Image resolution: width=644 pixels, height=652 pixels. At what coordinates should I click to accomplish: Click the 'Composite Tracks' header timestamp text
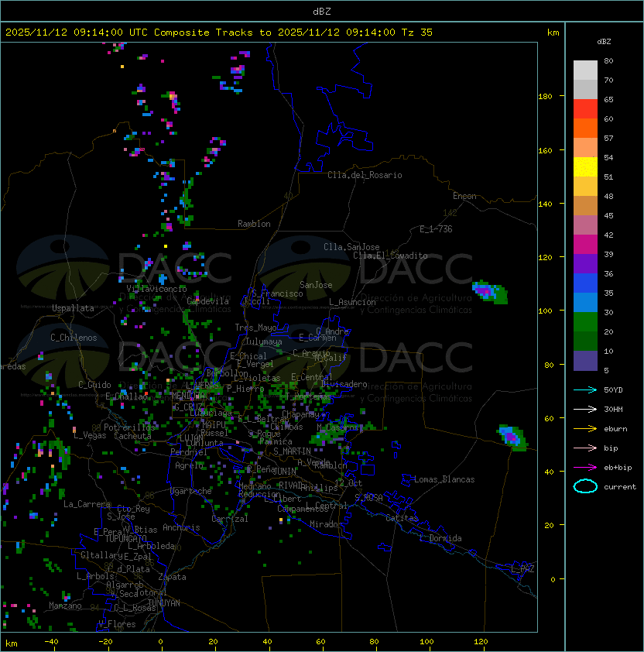(x=219, y=33)
